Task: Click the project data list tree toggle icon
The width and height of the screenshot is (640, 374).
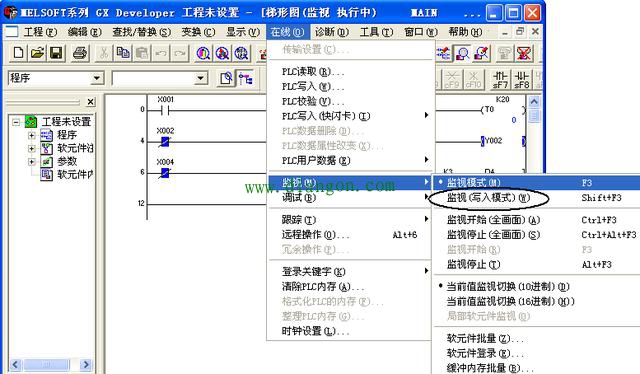Action: coord(246,78)
